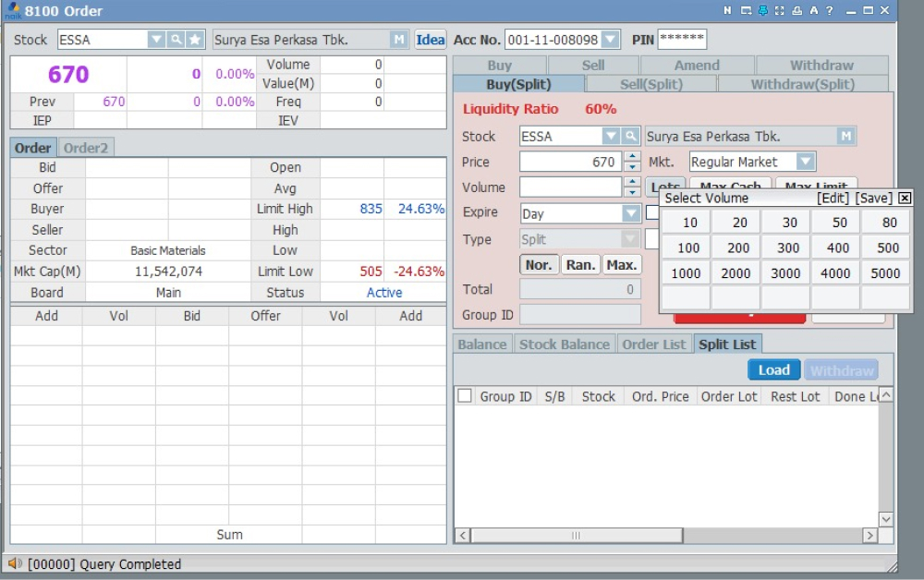Open the Acc No. account dropdown
Image resolution: width=924 pixels, height=580 pixels.
click(x=610, y=40)
